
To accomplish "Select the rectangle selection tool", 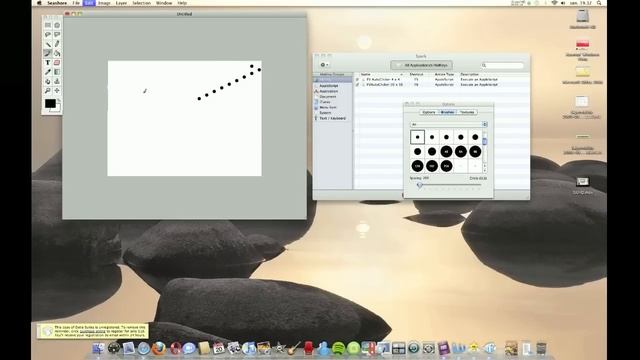I will [x=48, y=25].
